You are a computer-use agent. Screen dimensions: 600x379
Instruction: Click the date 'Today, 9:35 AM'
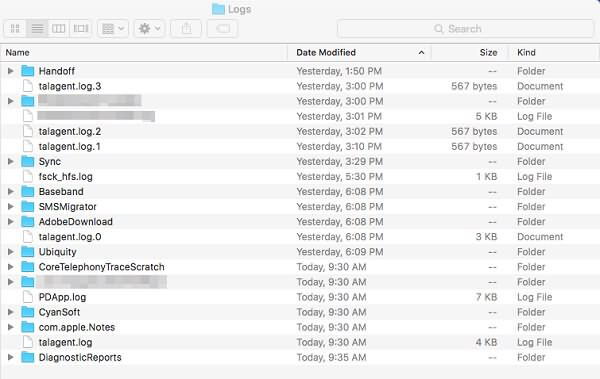coord(331,357)
